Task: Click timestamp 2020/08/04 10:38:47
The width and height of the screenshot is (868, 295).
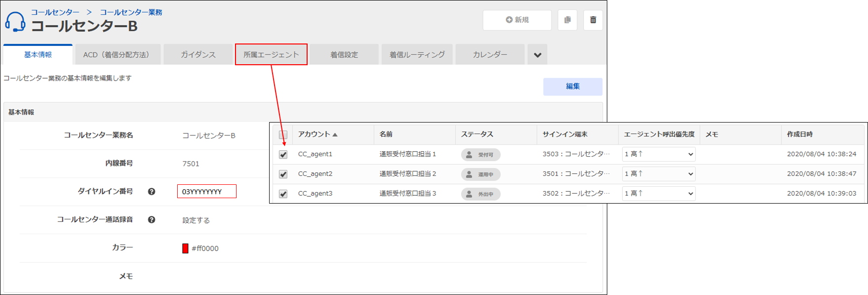Action: 822,174
